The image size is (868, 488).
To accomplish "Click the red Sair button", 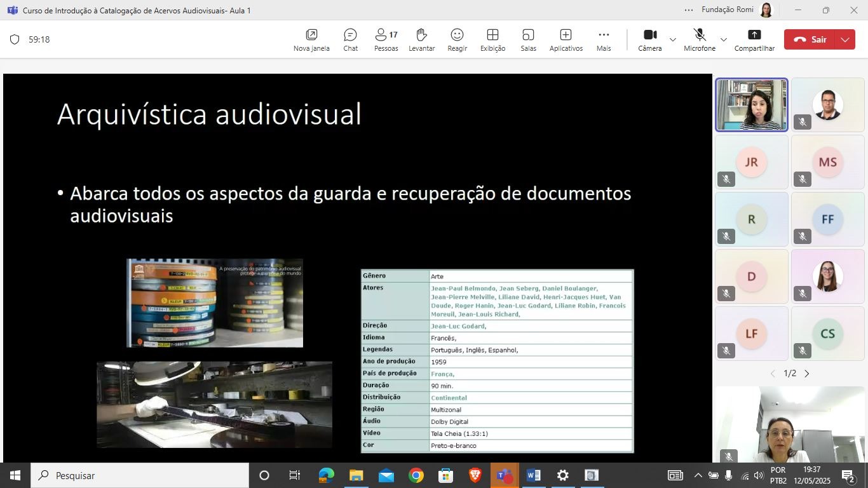I will (810, 39).
